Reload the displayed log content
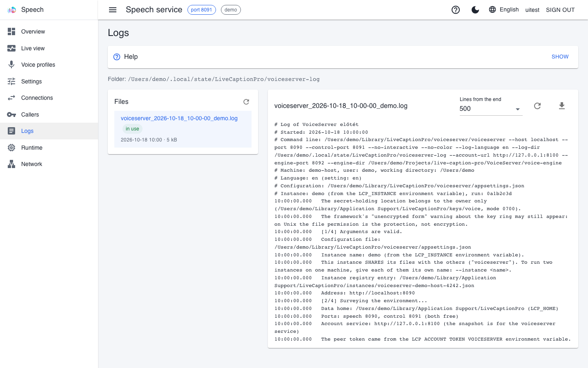The height and width of the screenshot is (368, 588). pyautogui.click(x=537, y=106)
